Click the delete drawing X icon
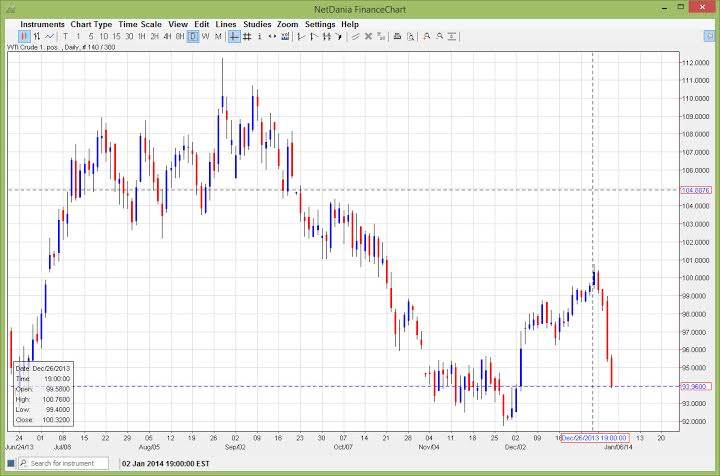The width and height of the screenshot is (720, 476). click(367, 36)
